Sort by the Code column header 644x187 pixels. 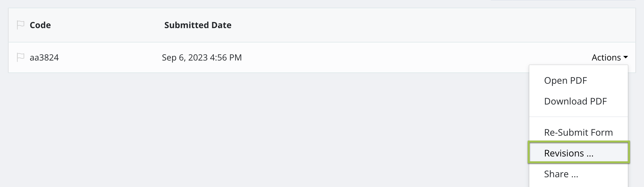pyautogui.click(x=40, y=25)
